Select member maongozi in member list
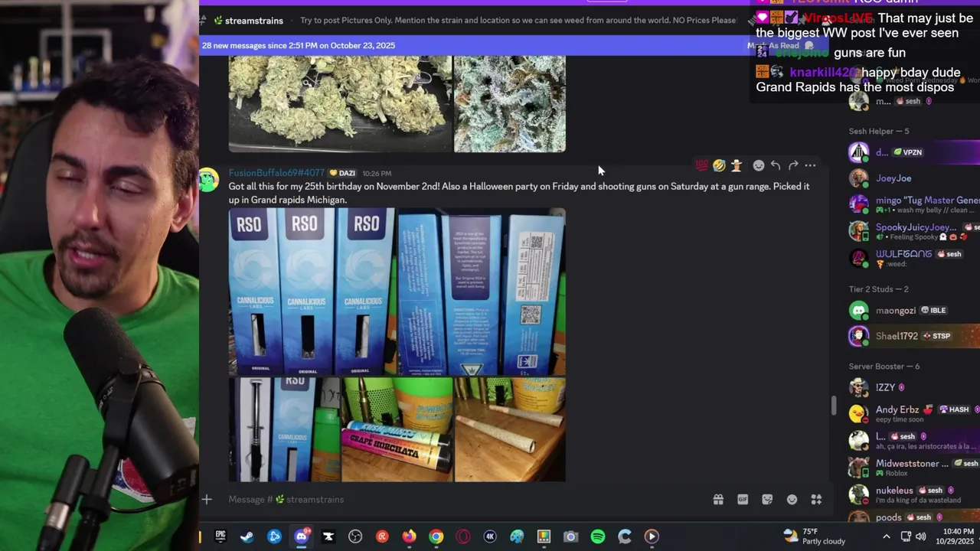980x551 pixels. [x=913, y=311]
